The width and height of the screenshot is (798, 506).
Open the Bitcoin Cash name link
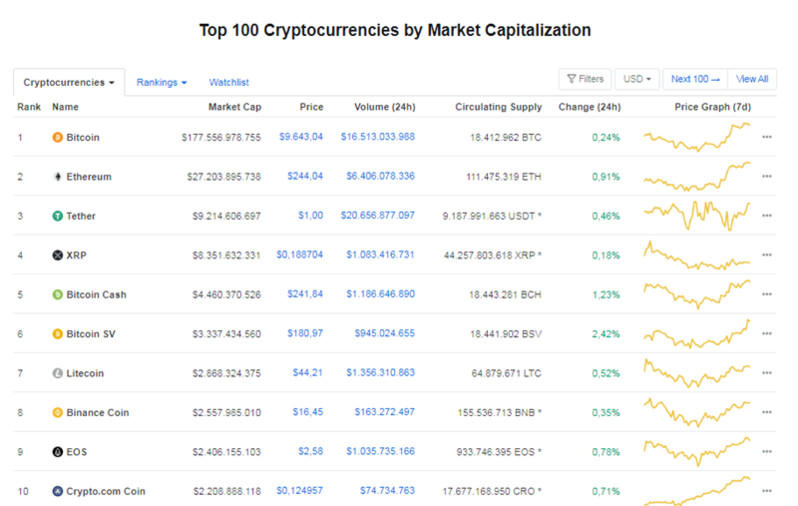[96, 295]
